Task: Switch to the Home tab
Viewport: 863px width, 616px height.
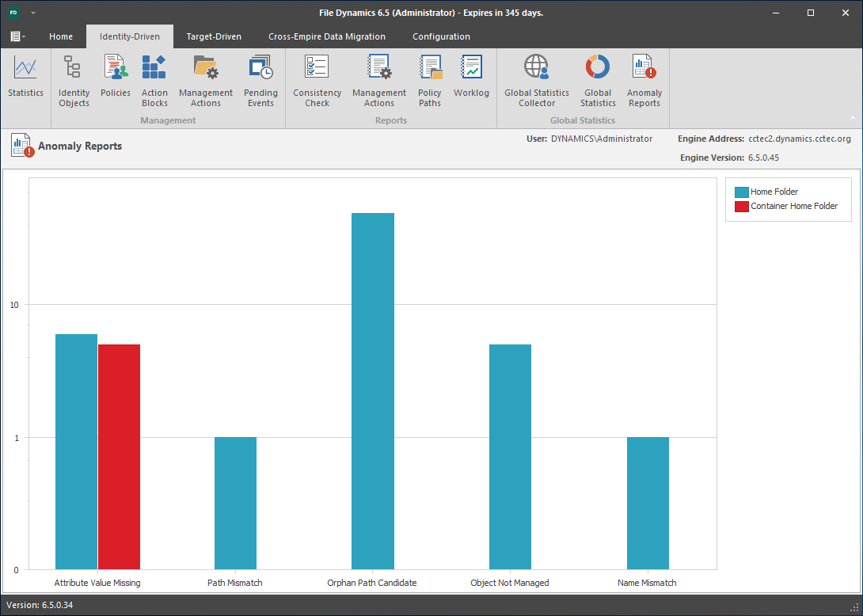Action: [61, 36]
